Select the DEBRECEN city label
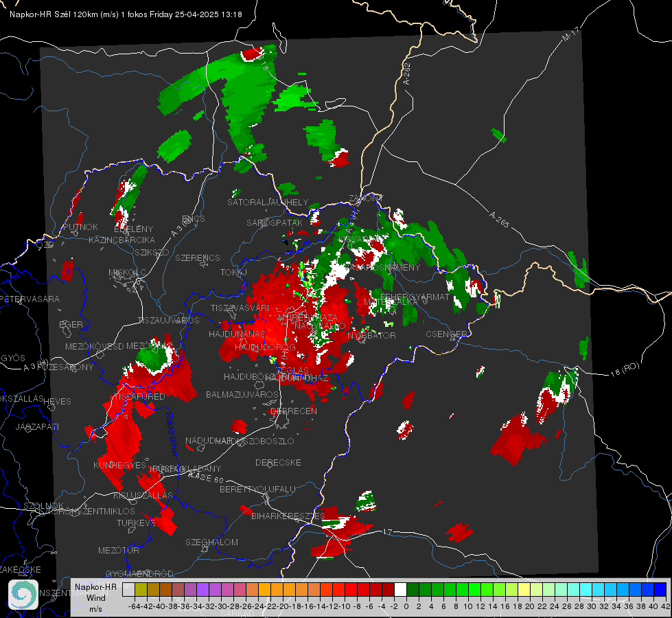 pos(294,411)
